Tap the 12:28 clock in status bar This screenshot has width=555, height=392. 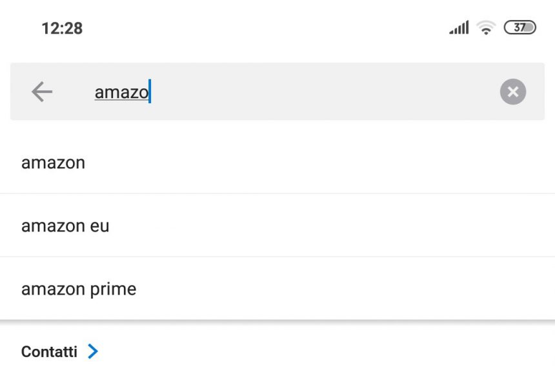[62, 28]
